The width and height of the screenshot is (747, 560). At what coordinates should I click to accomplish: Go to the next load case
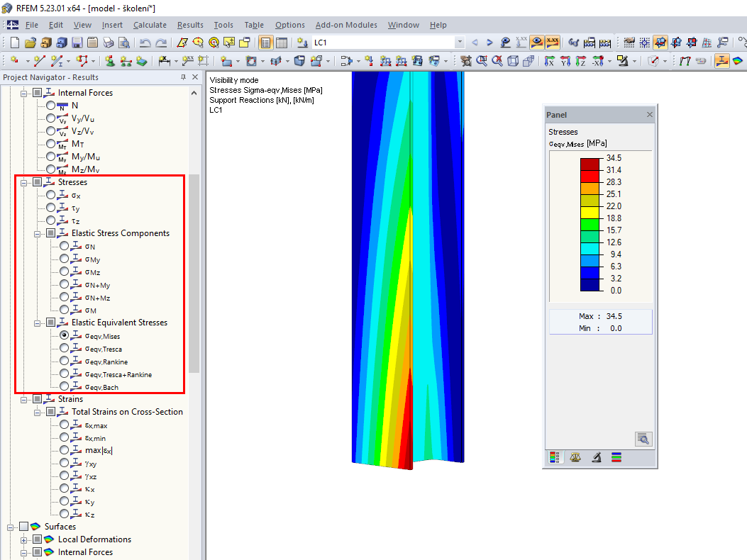(x=489, y=43)
